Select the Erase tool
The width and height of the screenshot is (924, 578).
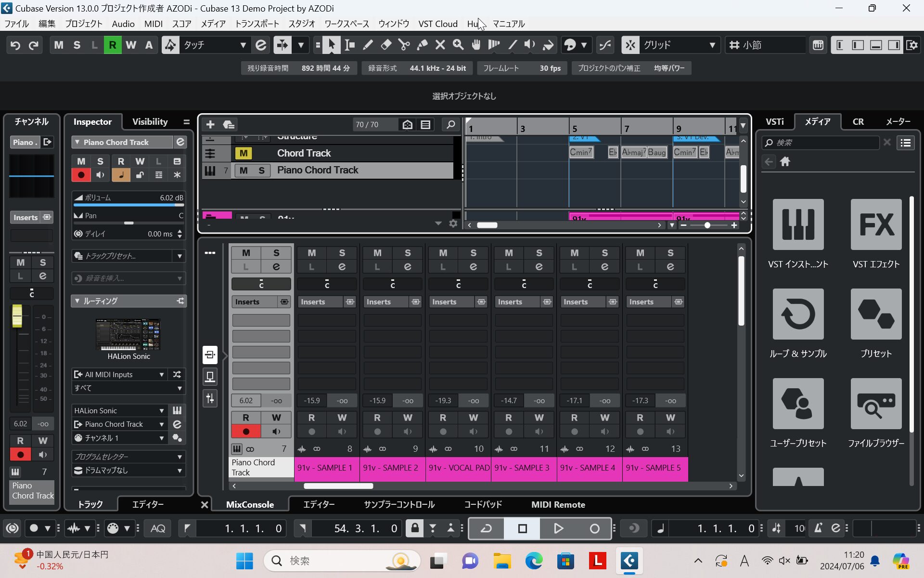[386, 45]
